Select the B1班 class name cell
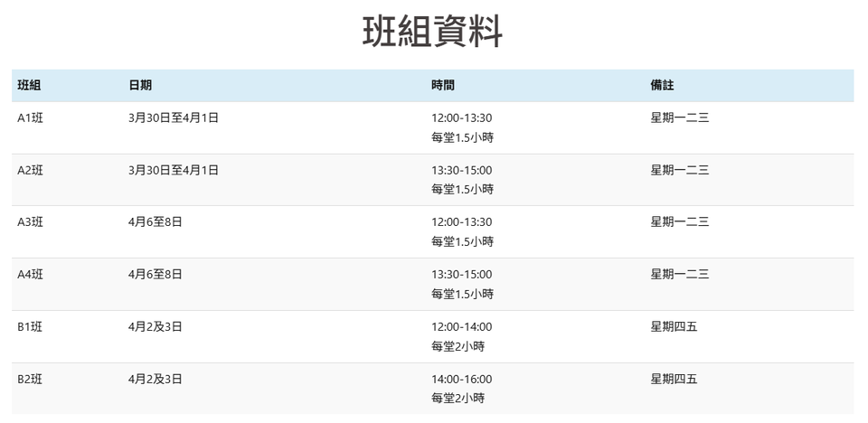Image resolution: width=868 pixels, height=423 pixels. coord(30,327)
